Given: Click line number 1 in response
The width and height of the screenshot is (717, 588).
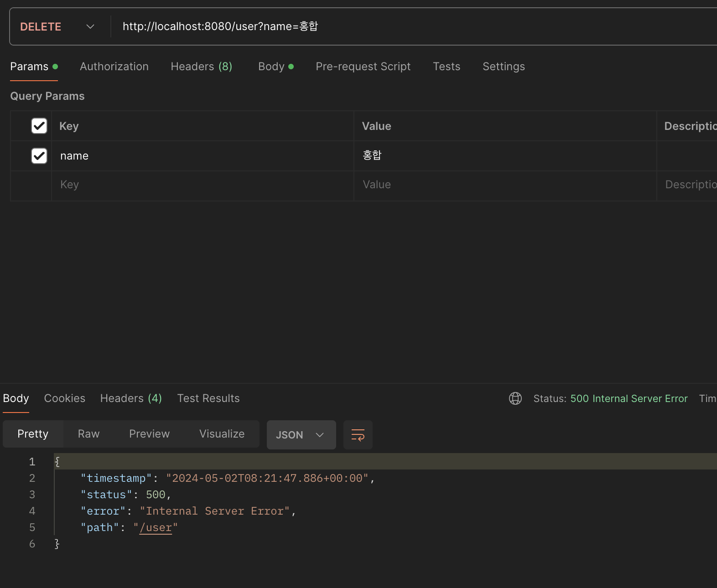Looking at the screenshot, I should tap(32, 462).
